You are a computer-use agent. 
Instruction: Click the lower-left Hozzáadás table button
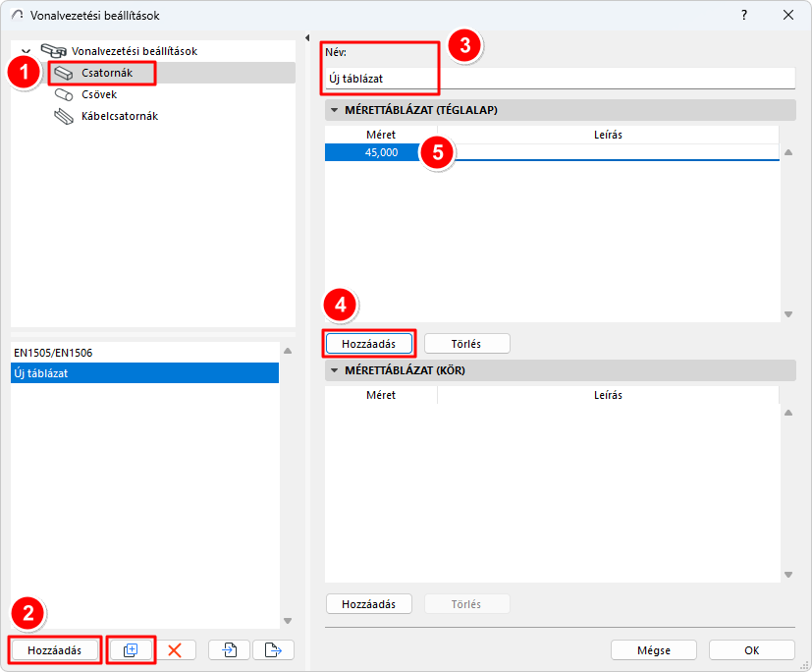coord(54,650)
